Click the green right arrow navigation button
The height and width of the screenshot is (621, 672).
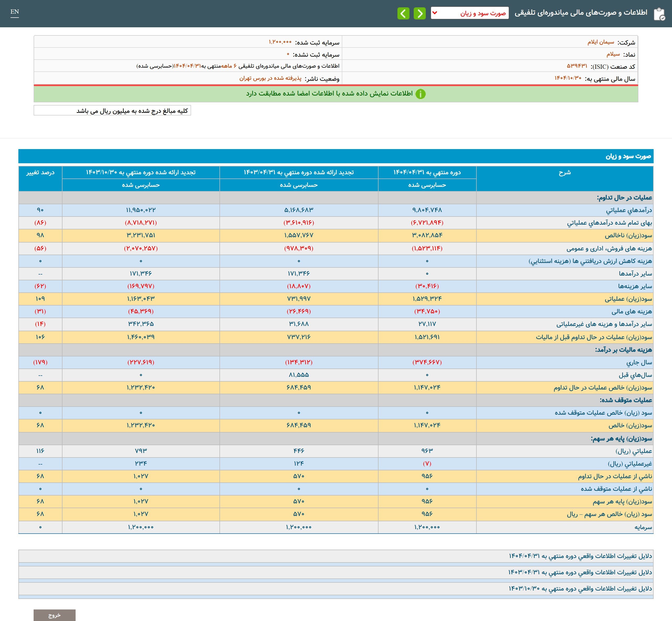[x=419, y=13]
